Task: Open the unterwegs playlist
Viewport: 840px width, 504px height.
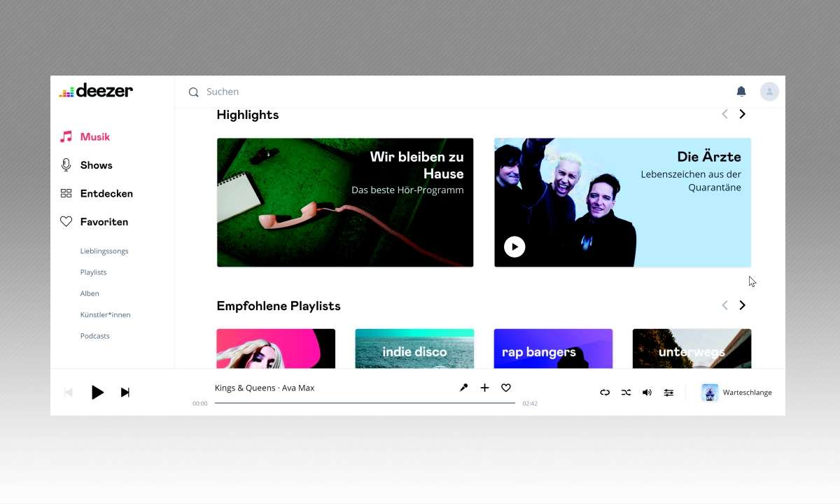Action: (x=692, y=349)
